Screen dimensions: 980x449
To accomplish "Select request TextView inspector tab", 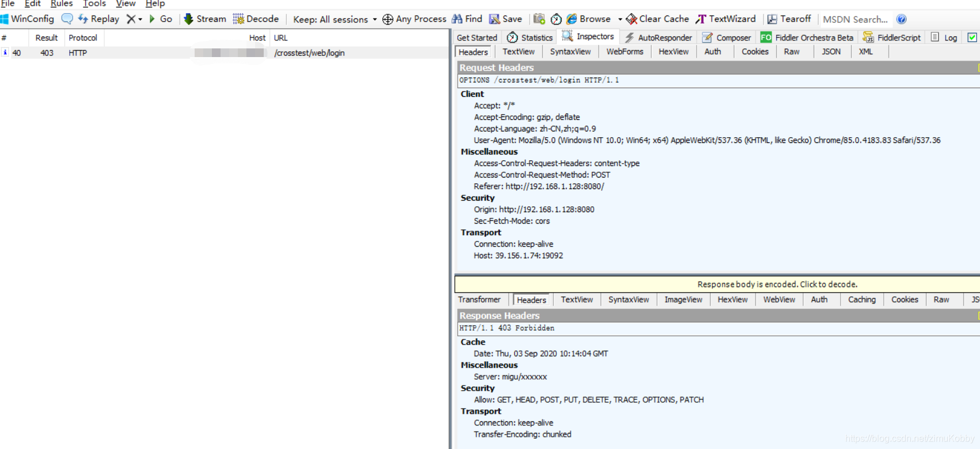I will tap(518, 52).
